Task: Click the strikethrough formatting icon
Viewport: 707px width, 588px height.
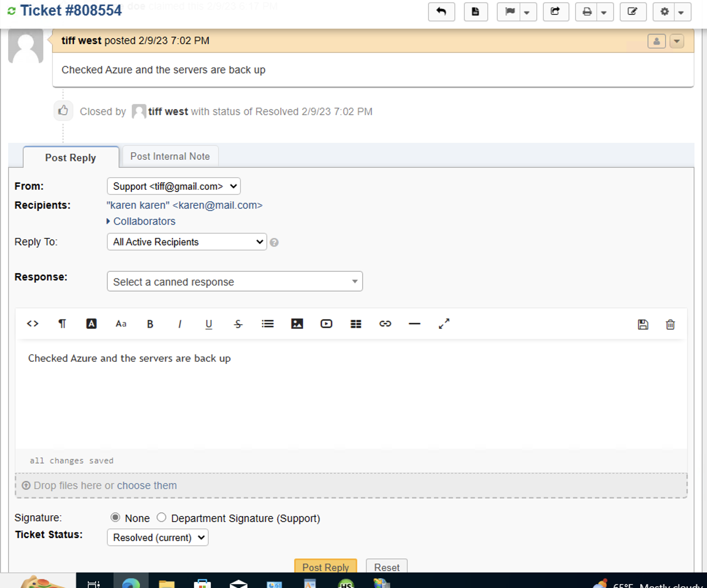Action: point(238,324)
